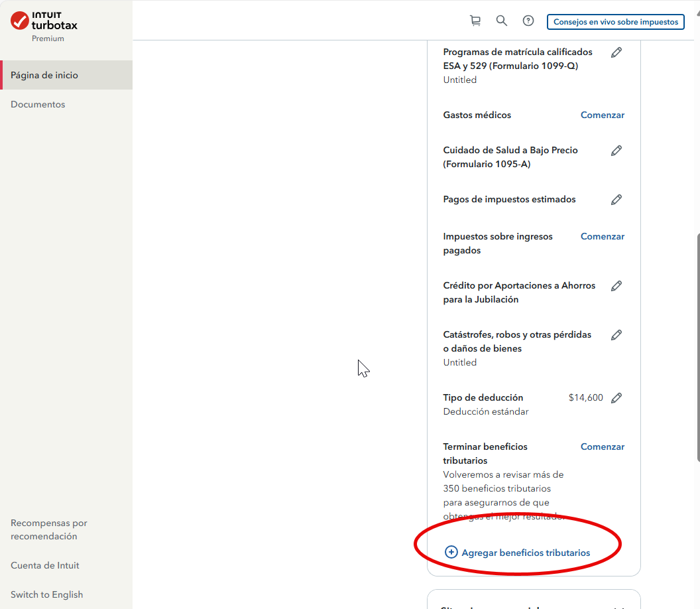Click Switch to English
The height and width of the screenshot is (609, 700).
[46, 594]
